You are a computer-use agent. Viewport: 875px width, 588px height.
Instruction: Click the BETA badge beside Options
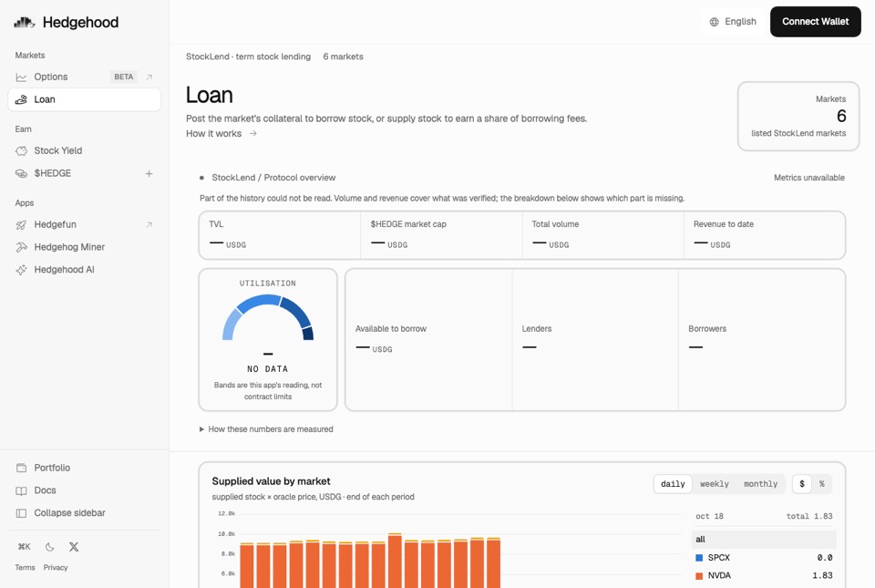click(124, 77)
